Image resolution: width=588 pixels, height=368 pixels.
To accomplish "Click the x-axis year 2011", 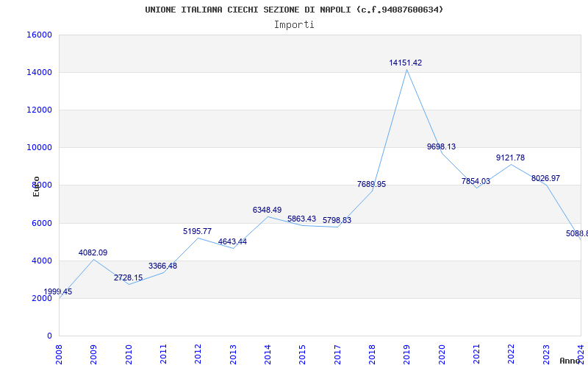I will point(163,354).
